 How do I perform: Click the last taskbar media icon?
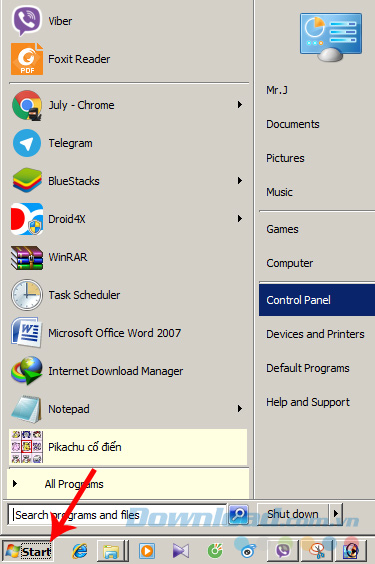tap(351, 551)
